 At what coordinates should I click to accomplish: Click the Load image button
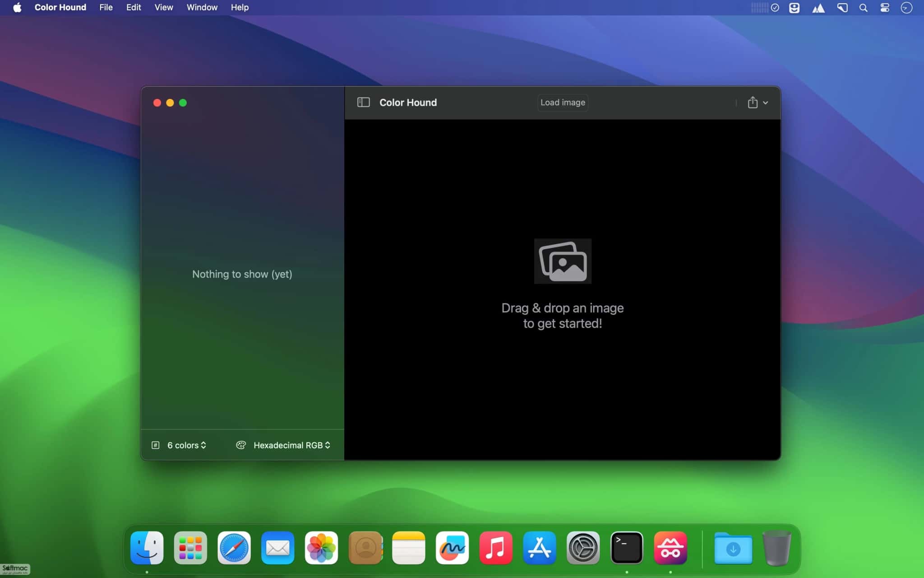coord(563,103)
